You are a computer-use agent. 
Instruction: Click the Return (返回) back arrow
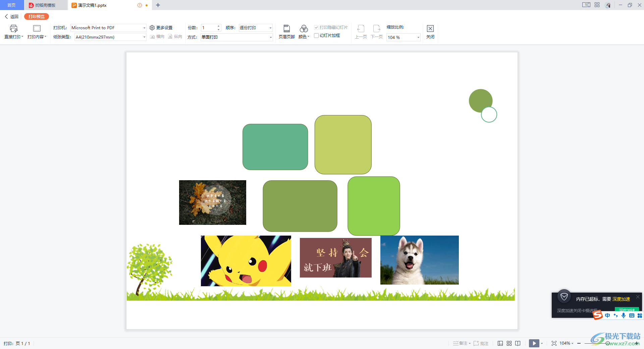coord(12,16)
